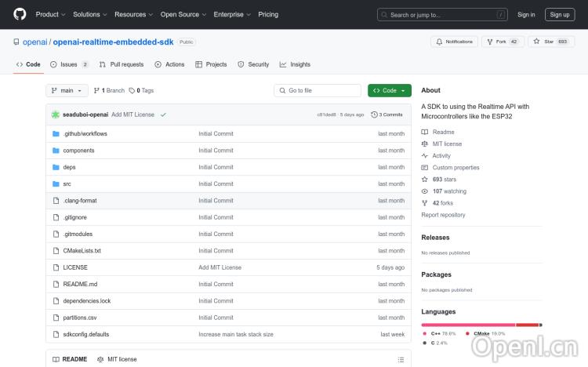
Task: Click the GitHub logo icon
Action: (20, 14)
